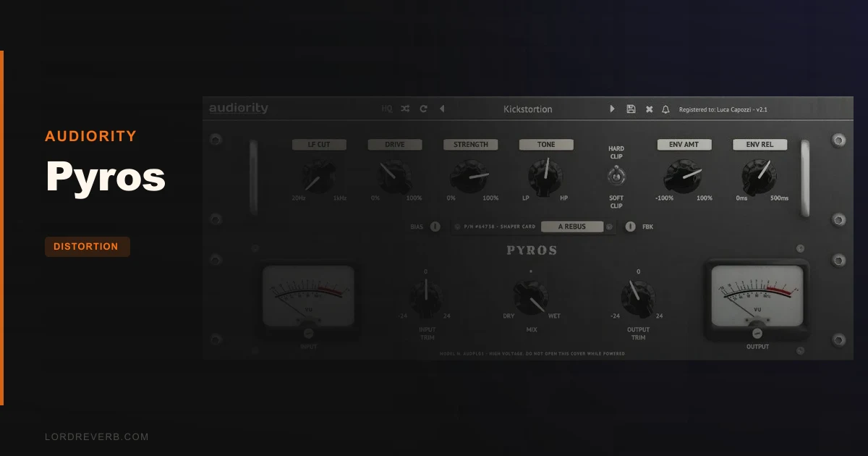Click the randomize shuffle icon
The image size is (868, 456).
coord(405,109)
